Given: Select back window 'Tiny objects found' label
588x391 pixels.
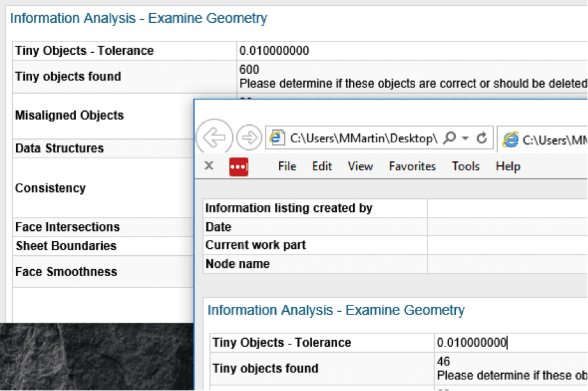Looking at the screenshot, I should [68, 77].
